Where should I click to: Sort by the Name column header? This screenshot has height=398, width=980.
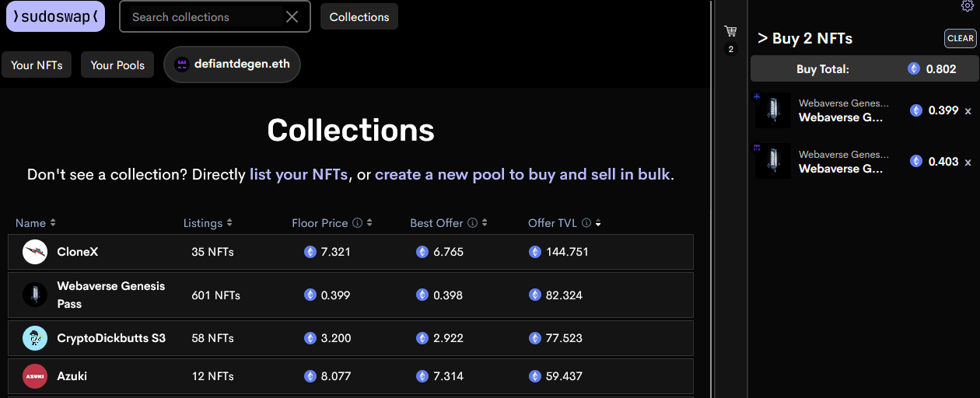pos(30,223)
